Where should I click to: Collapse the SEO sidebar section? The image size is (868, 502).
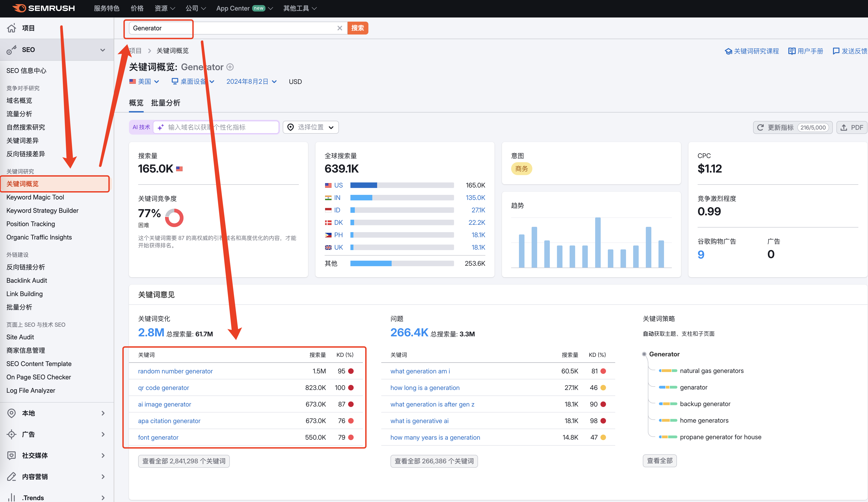tap(103, 50)
